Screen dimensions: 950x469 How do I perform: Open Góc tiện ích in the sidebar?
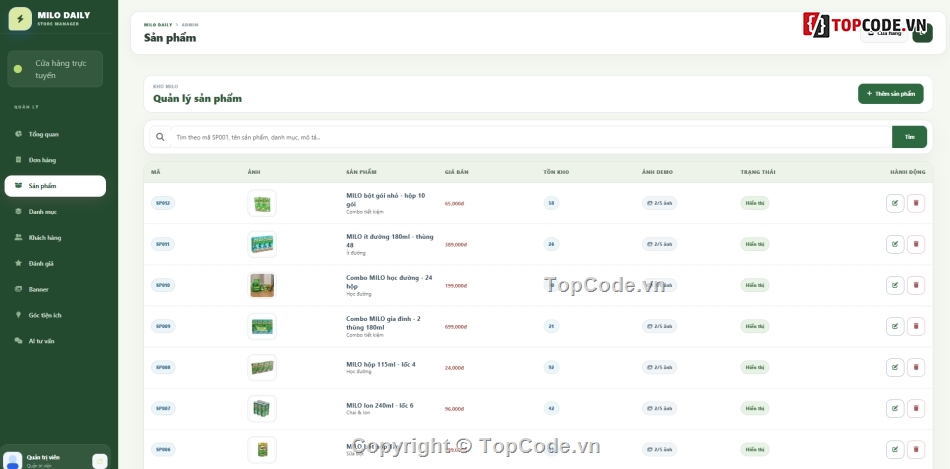[55, 315]
